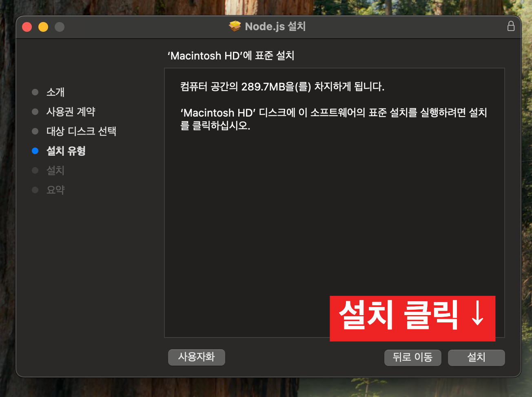Viewport: 532px width, 397px height.
Task: Select 대상 디스크 선택 step in sidebar
Action: [81, 131]
